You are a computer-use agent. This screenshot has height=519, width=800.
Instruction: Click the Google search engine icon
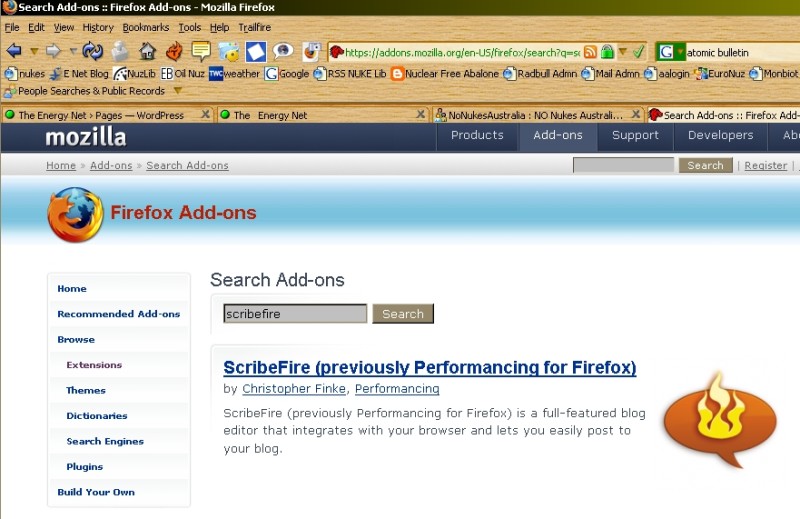coord(666,52)
